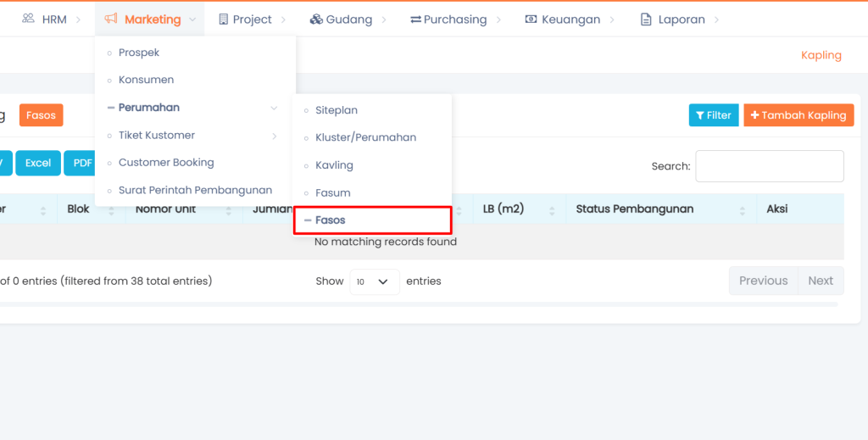
Task: Open the Siteplan menu item
Action: (337, 110)
